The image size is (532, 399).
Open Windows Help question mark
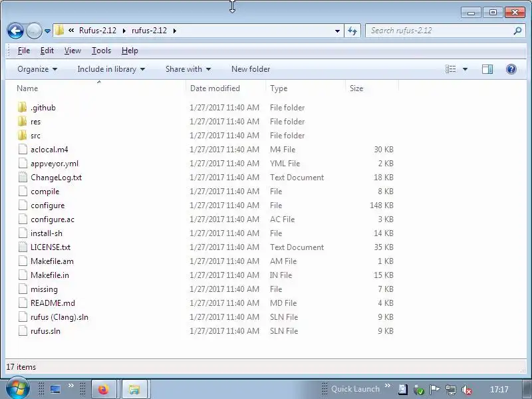511,69
